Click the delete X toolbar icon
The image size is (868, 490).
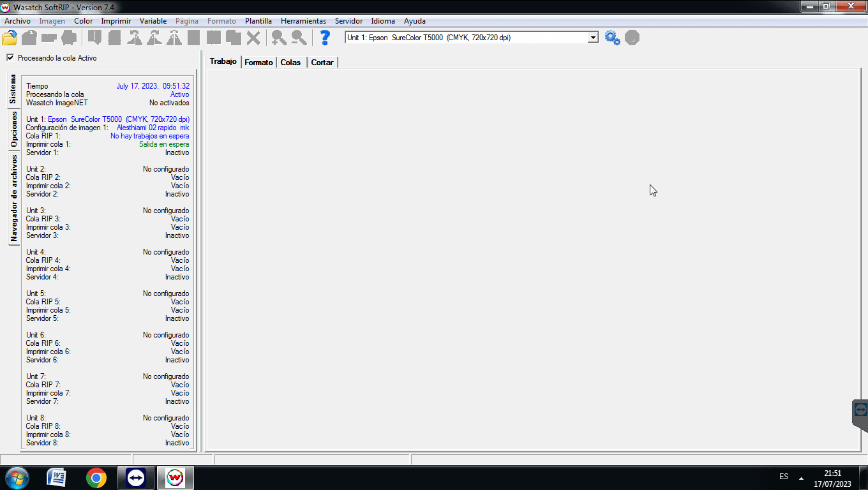pos(253,38)
